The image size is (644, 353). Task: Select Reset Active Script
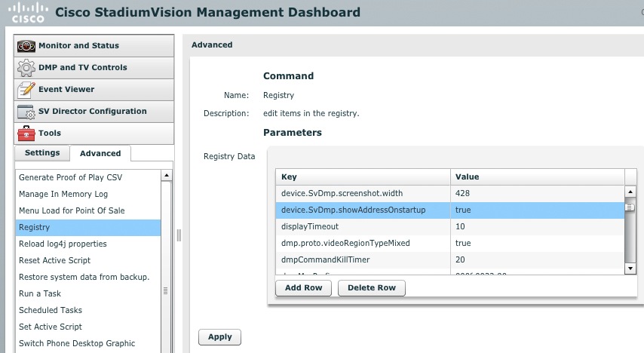pyautogui.click(x=88, y=260)
